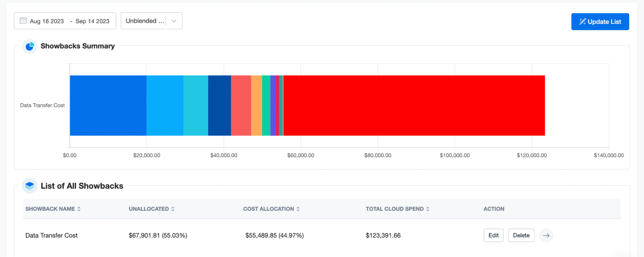Delete the Data Transfer Cost showback
The image size is (644, 257).
coord(521,235)
